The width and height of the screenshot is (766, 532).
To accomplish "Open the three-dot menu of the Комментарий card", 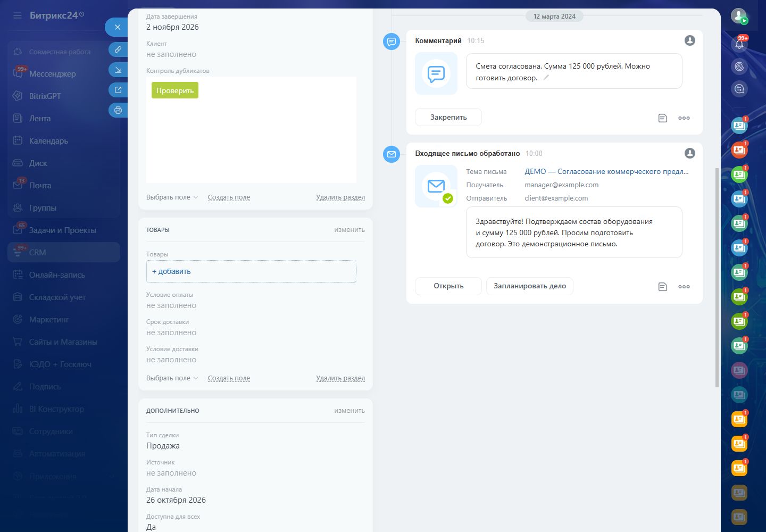I will [x=684, y=118].
